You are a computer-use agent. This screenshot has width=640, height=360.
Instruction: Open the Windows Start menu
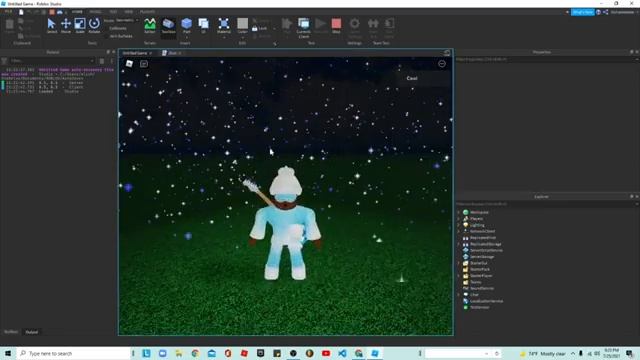point(8,353)
